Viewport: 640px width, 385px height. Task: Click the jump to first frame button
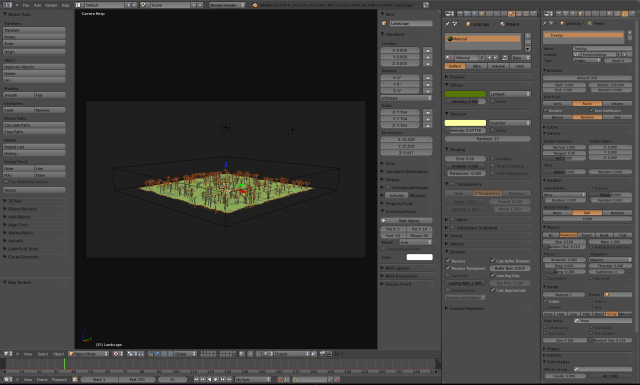[x=196, y=379]
